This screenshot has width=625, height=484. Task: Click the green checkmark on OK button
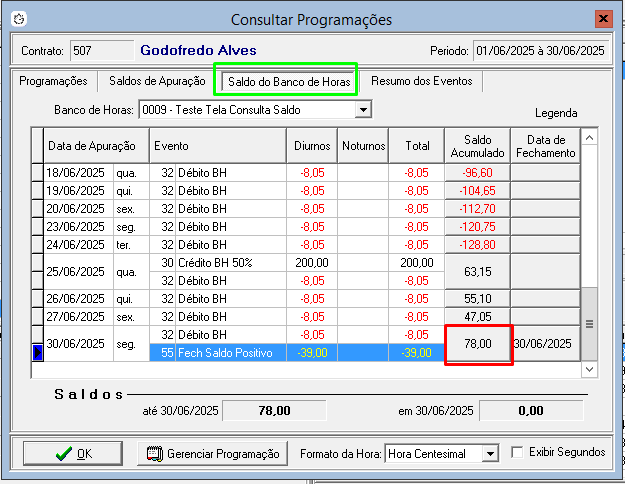click(65, 454)
